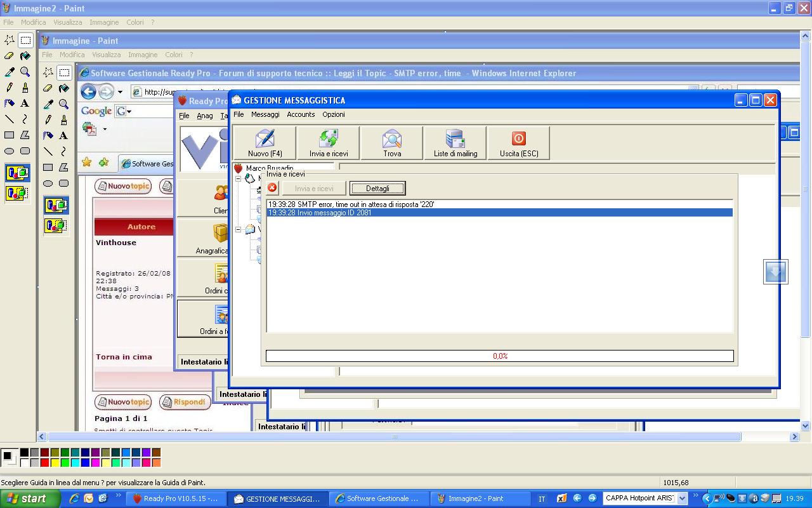Collapse the second folder tree node in Messaggistica
This screenshot has width=812, height=508.
239,229
